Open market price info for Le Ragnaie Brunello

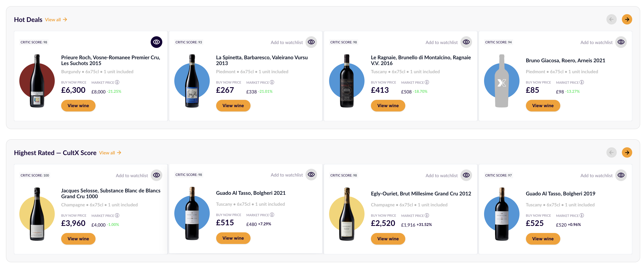point(427,82)
